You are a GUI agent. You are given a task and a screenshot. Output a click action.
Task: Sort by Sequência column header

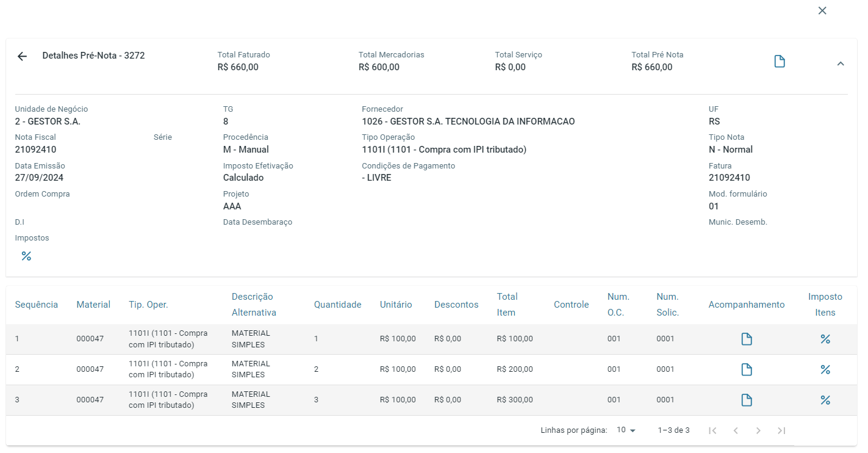point(37,305)
